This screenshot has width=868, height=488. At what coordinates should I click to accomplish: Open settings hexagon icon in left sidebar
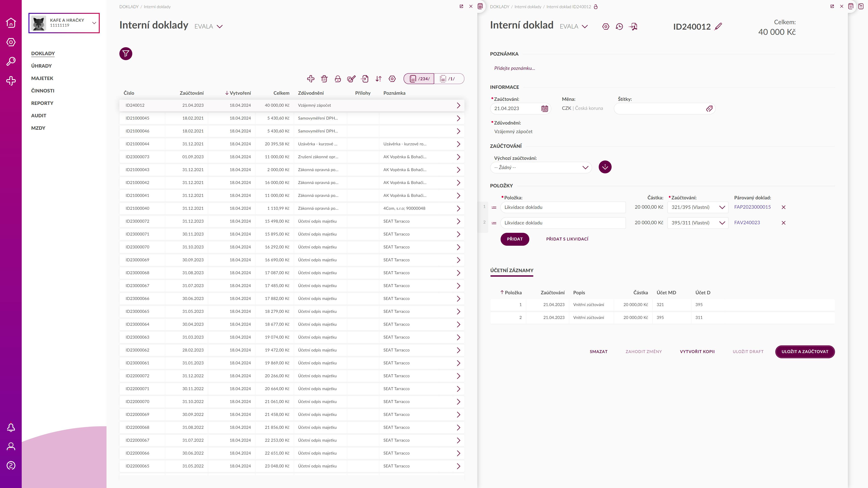tap(11, 42)
